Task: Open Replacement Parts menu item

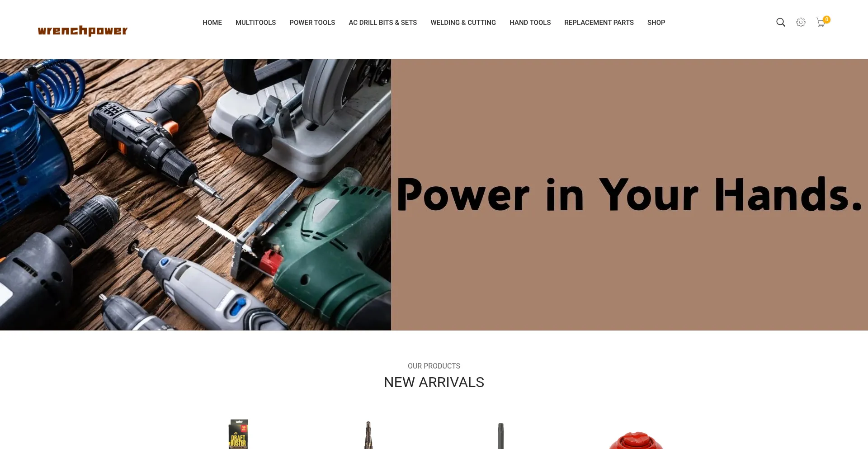Action: click(599, 23)
